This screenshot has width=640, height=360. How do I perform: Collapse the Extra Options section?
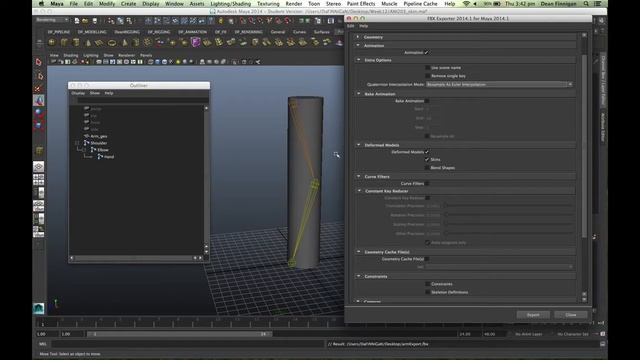click(x=358, y=60)
